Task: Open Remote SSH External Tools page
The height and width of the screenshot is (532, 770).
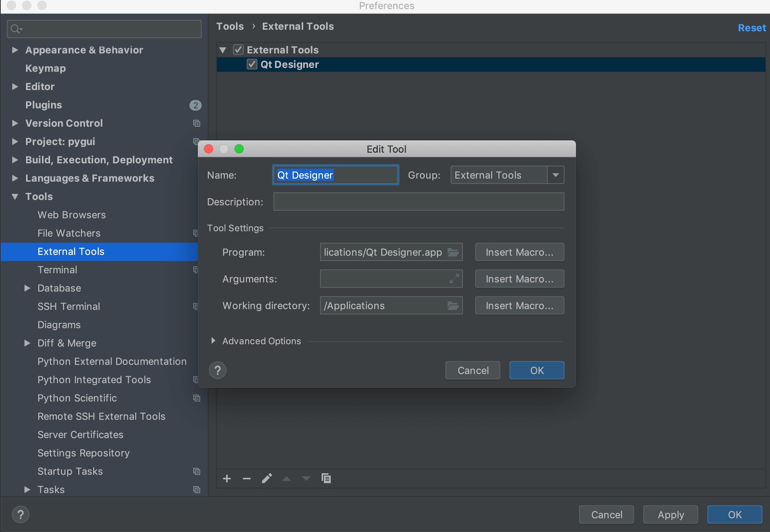Action: click(x=101, y=416)
